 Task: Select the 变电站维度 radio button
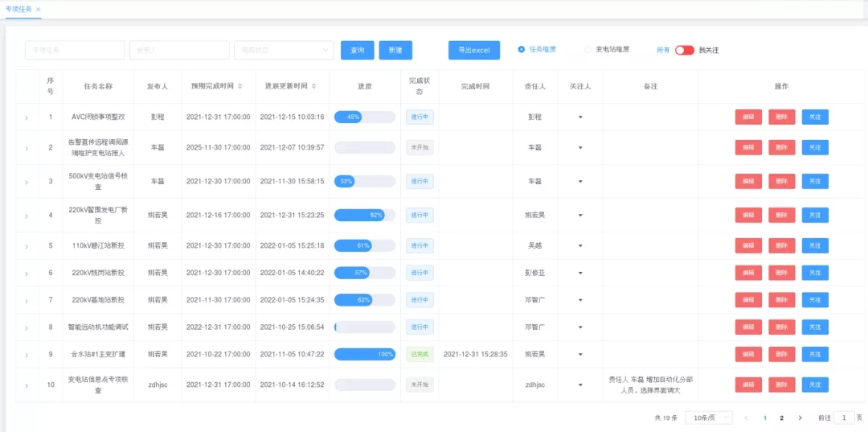click(588, 49)
